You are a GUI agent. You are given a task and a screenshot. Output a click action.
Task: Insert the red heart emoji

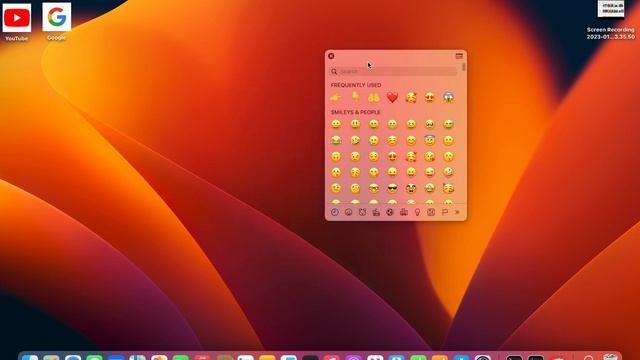pyautogui.click(x=392, y=98)
